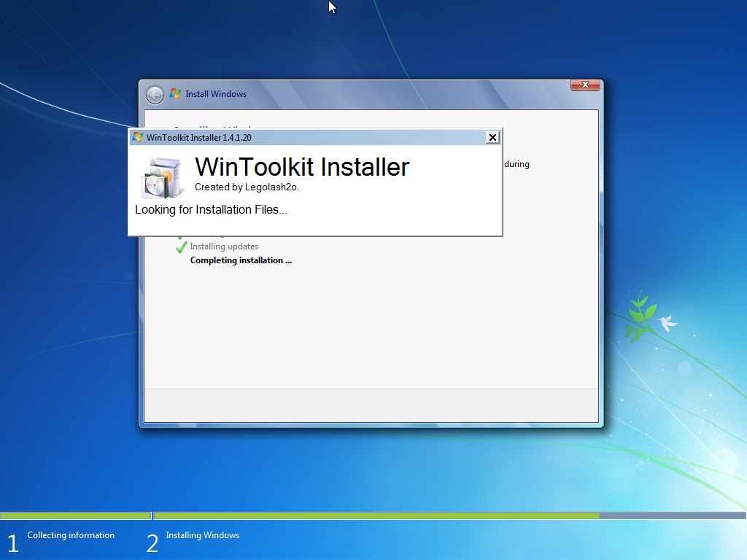The width and height of the screenshot is (747, 560).
Task: Select the 'Installing updates' text
Action: (224, 246)
